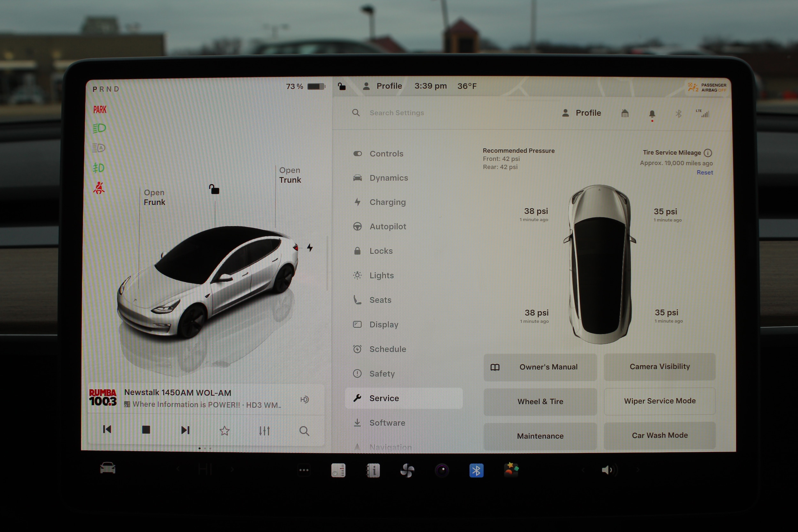The height and width of the screenshot is (532, 798).
Task: Click the Tire Service Mileage info icon
Action: click(708, 153)
